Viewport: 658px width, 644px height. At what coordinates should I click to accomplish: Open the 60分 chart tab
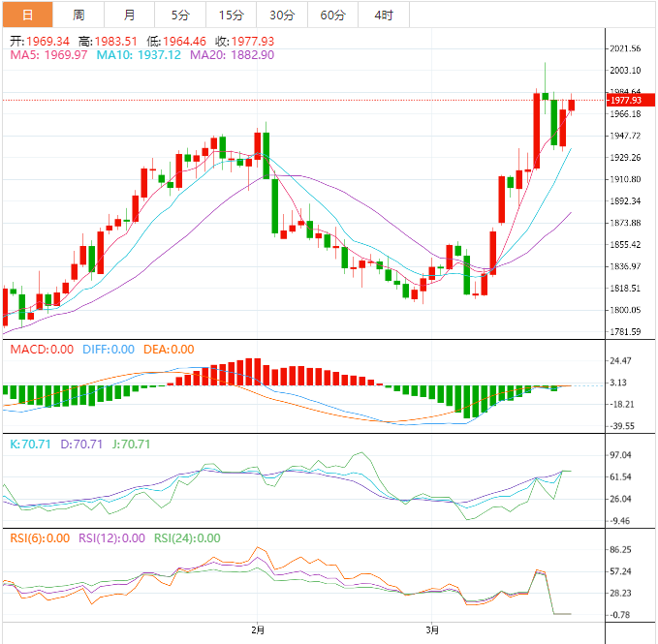332,15
